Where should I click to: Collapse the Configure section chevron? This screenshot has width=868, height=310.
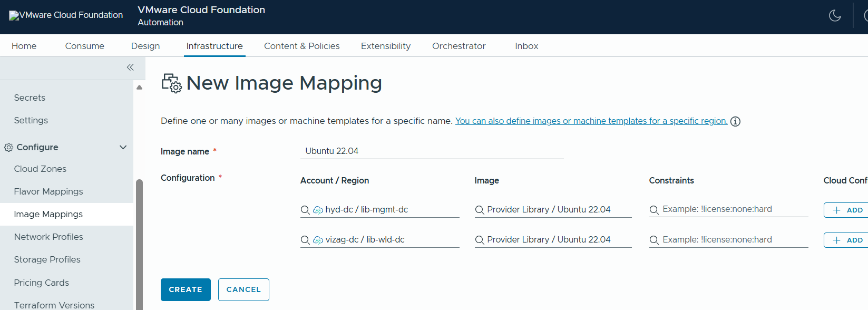(x=123, y=147)
